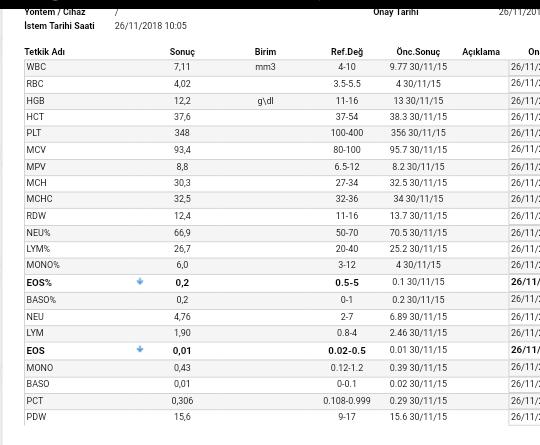Screen dimensions: 540x445
Task: Click the blue down arrow beside EOS%
Action: pos(140,281)
